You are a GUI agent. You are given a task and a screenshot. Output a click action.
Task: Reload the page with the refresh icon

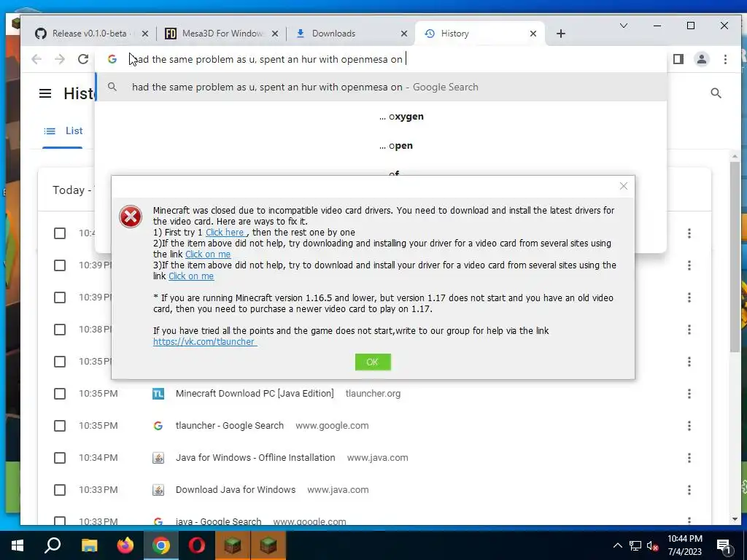(x=83, y=59)
